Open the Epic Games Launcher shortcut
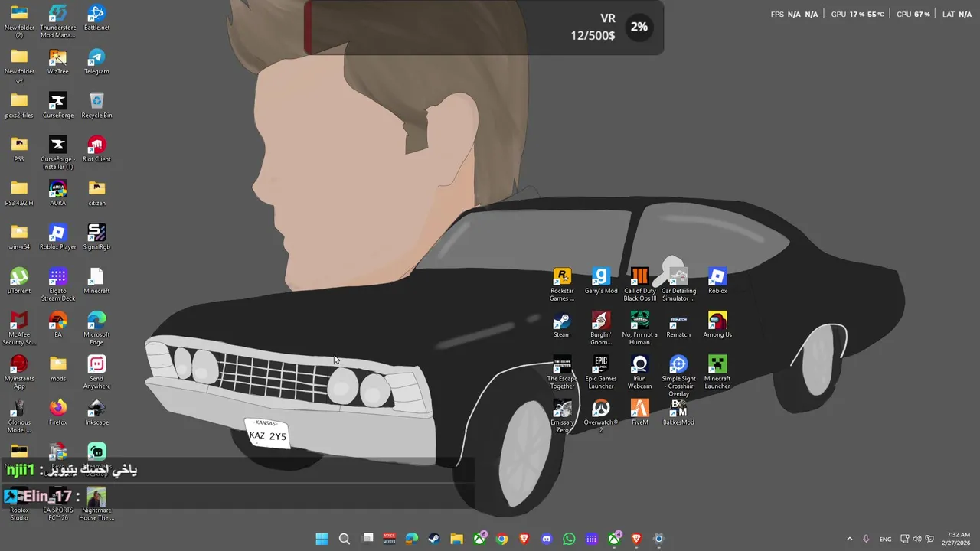 pos(601,373)
